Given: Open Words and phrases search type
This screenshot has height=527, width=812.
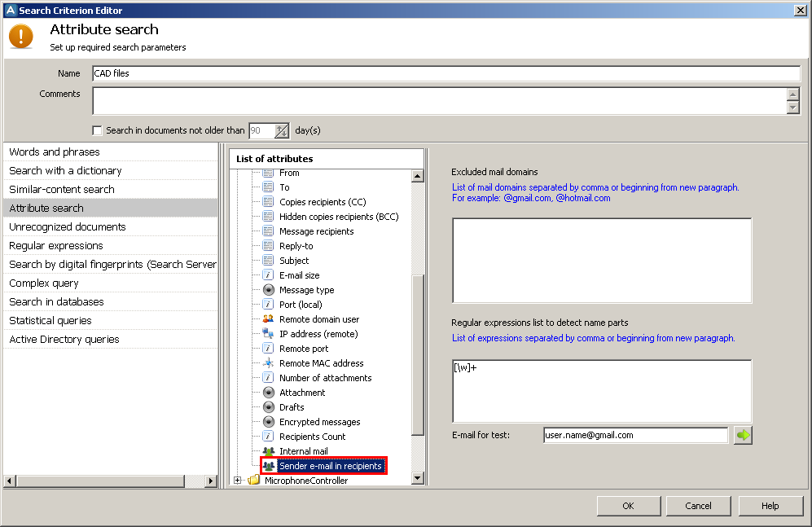Looking at the screenshot, I should [x=110, y=152].
